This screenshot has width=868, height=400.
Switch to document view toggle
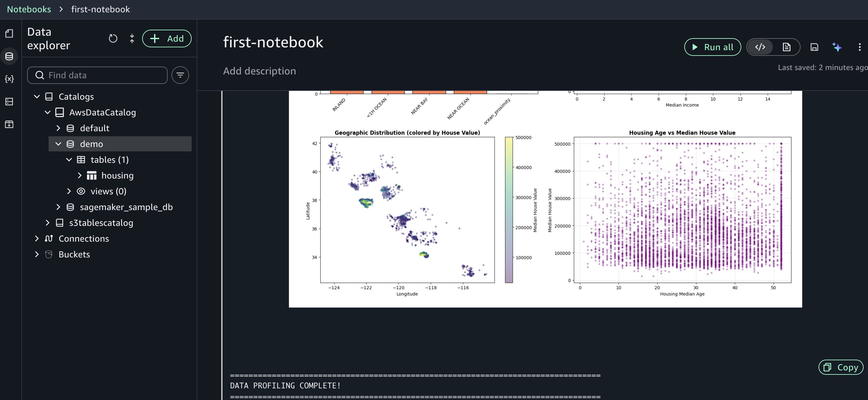pyautogui.click(x=786, y=47)
